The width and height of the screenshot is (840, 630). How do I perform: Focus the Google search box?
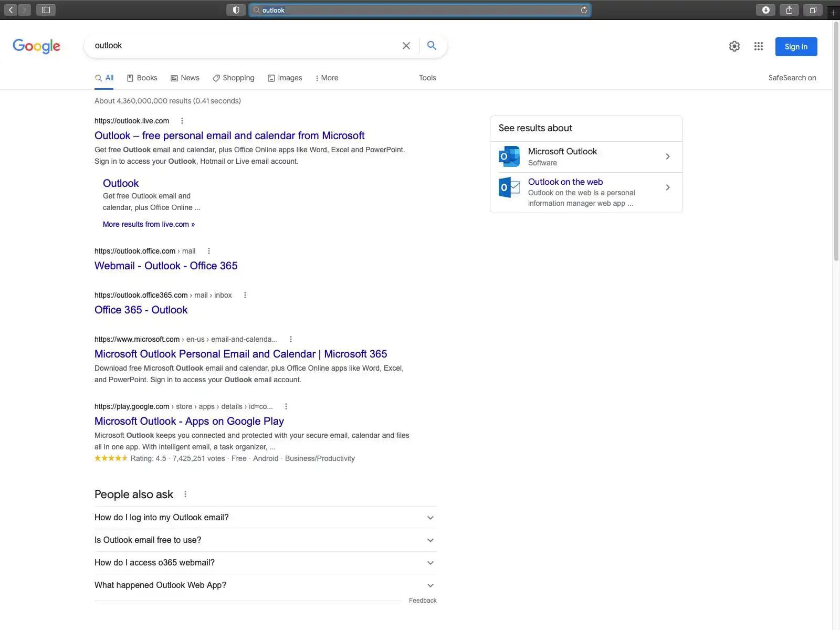(244, 46)
